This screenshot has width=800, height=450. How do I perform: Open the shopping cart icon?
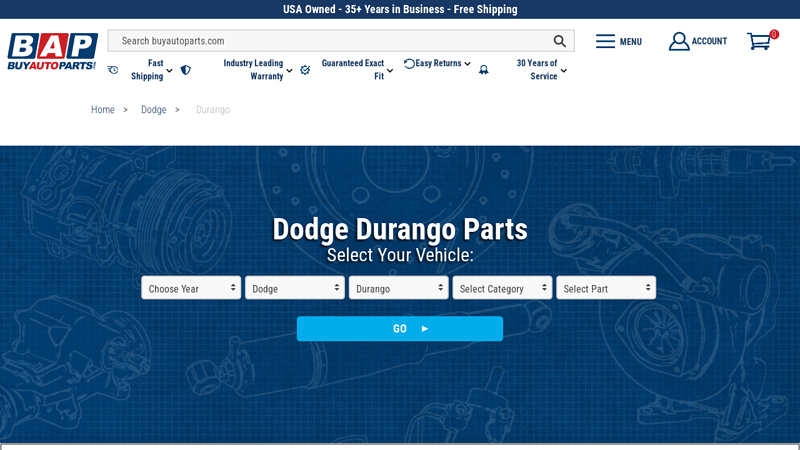pyautogui.click(x=759, y=42)
